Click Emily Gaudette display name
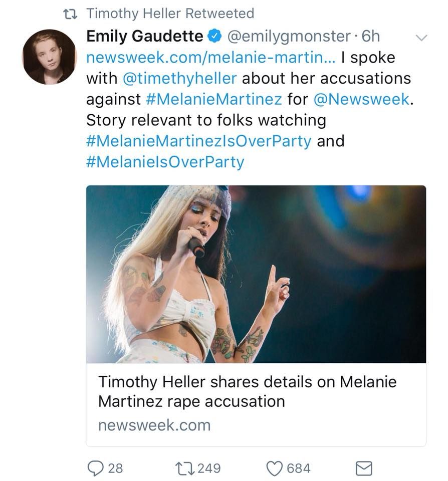Screen dimensions: 448x481 point(145,36)
